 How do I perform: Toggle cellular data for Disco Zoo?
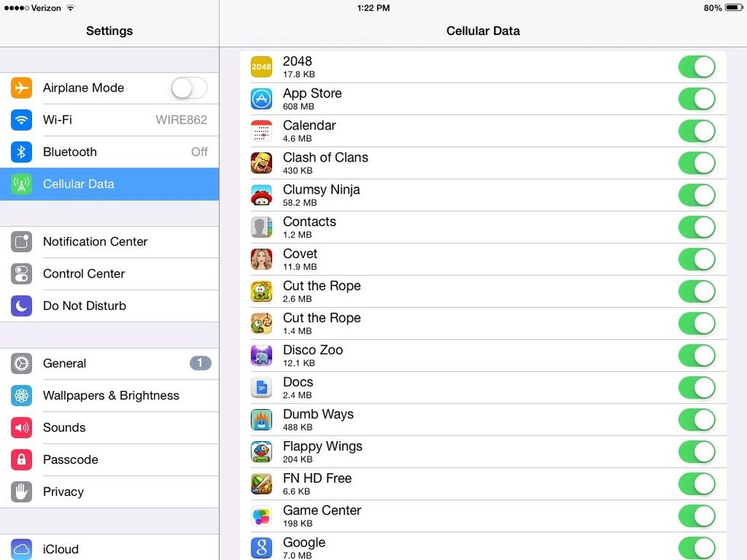pyautogui.click(x=697, y=355)
